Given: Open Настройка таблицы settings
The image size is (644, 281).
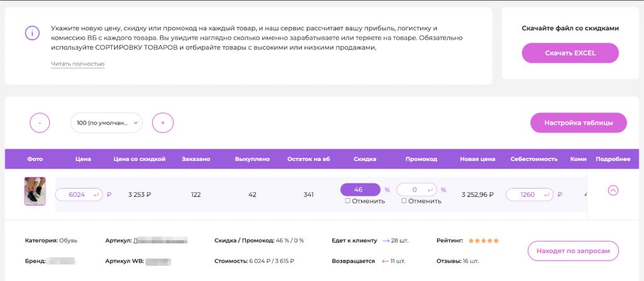Looking at the screenshot, I should click(579, 123).
